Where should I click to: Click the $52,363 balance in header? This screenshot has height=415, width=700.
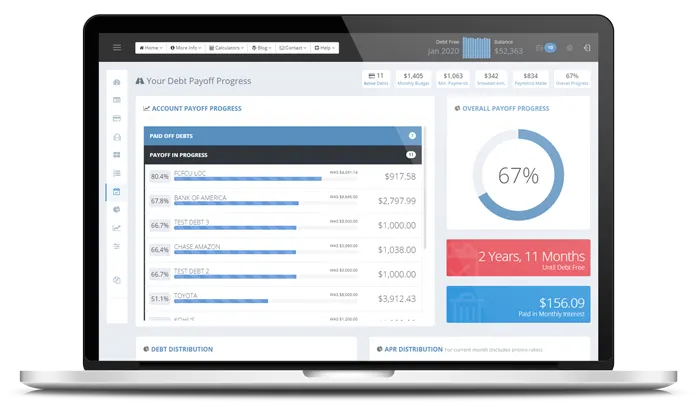click(508, 51)
